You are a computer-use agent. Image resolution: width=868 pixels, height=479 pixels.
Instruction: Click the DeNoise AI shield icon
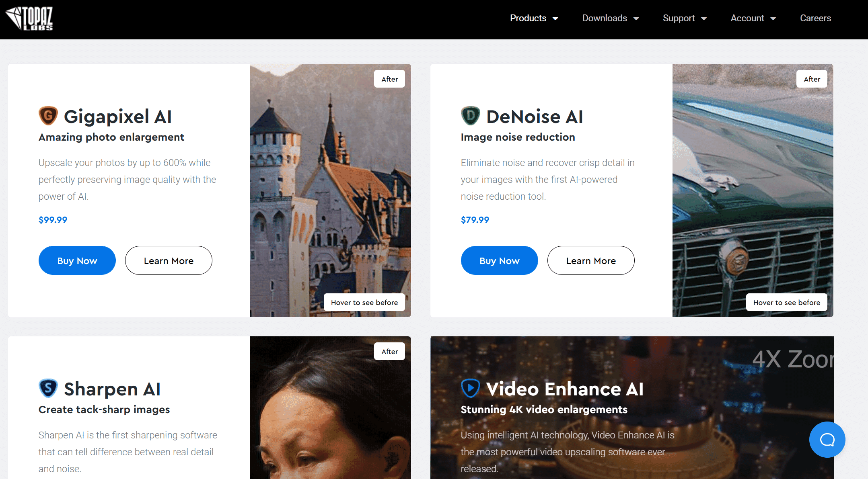point(471,116)
